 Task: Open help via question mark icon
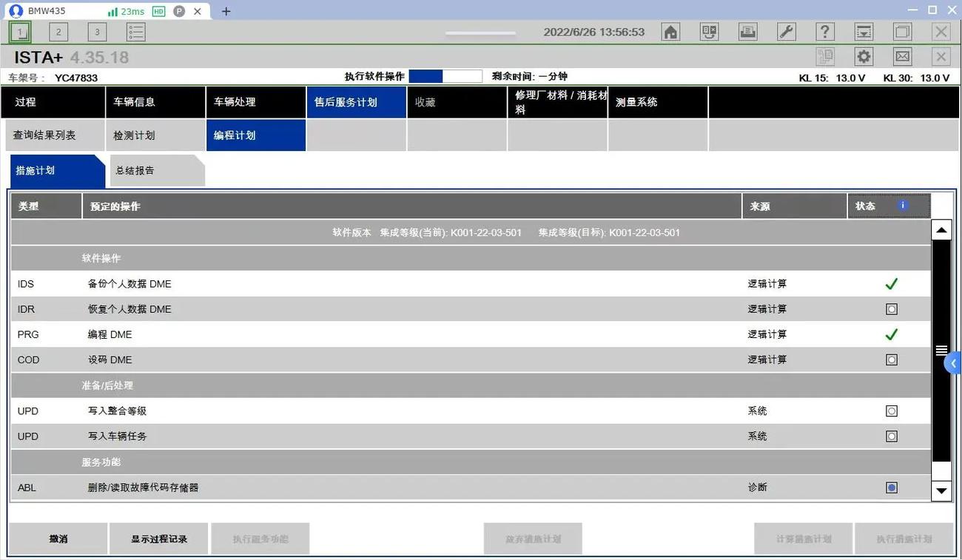coord(824,32)
